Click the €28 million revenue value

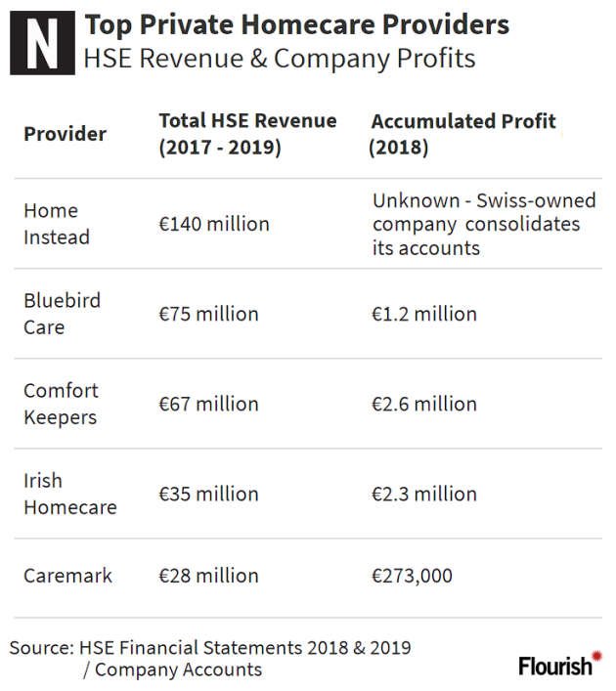click(x=208, y=576)
